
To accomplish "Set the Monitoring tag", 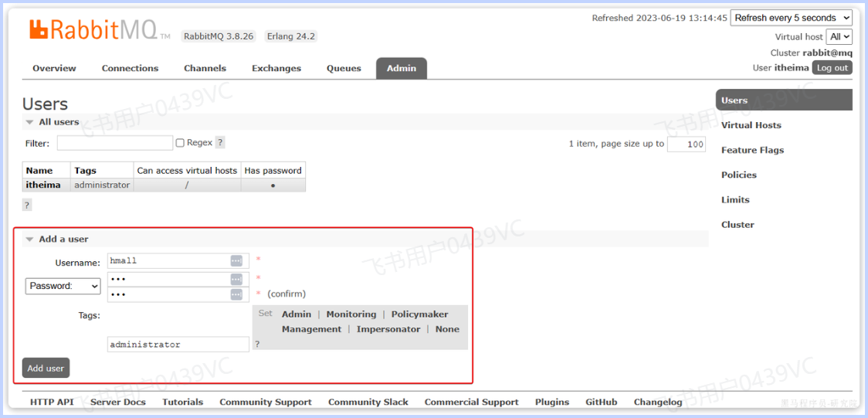I will pos(351,314).
